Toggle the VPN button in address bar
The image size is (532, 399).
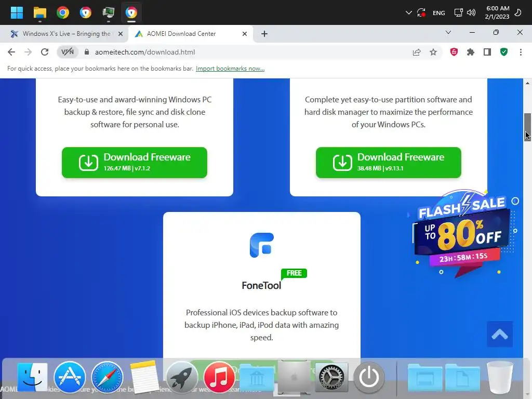(x=67, y=52)
